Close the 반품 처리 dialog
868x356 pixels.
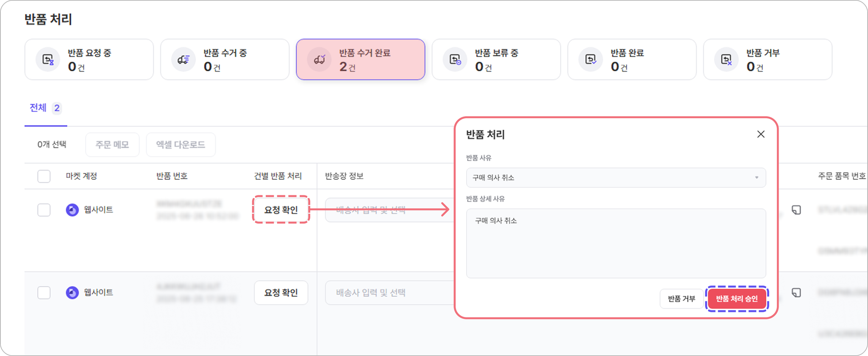pyautogui.click(x=761, y=134)
